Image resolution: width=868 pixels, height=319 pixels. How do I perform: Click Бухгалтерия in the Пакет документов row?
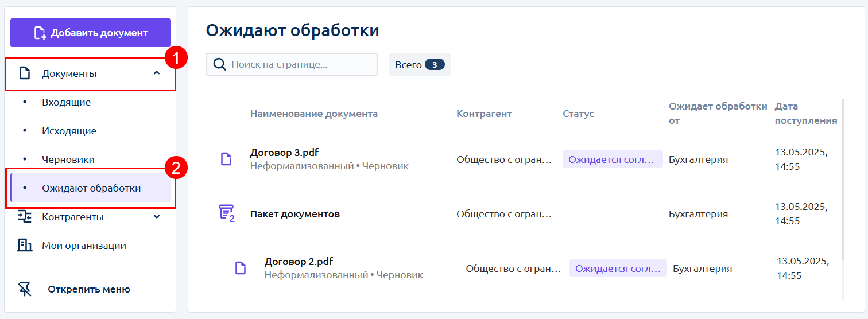pos(698,214)
